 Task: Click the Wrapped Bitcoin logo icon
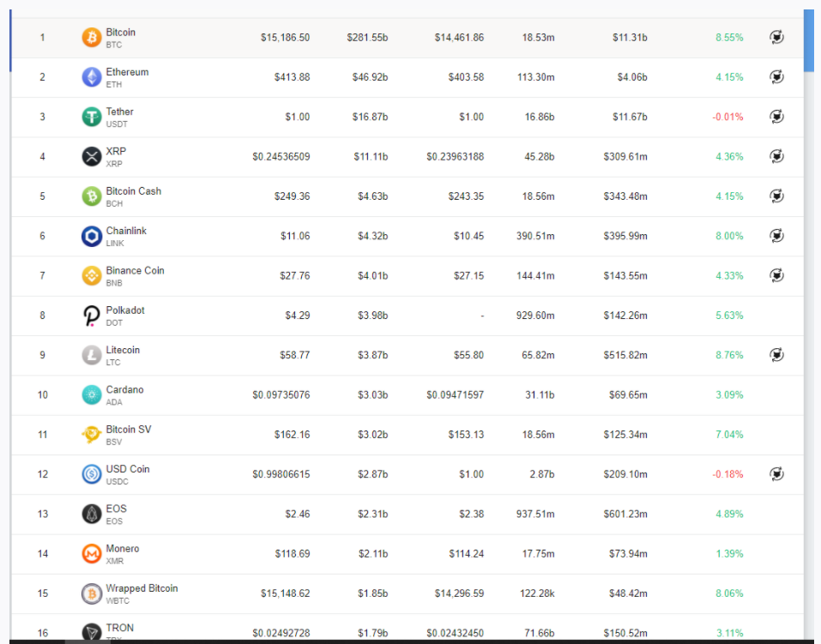click(92, 593)
